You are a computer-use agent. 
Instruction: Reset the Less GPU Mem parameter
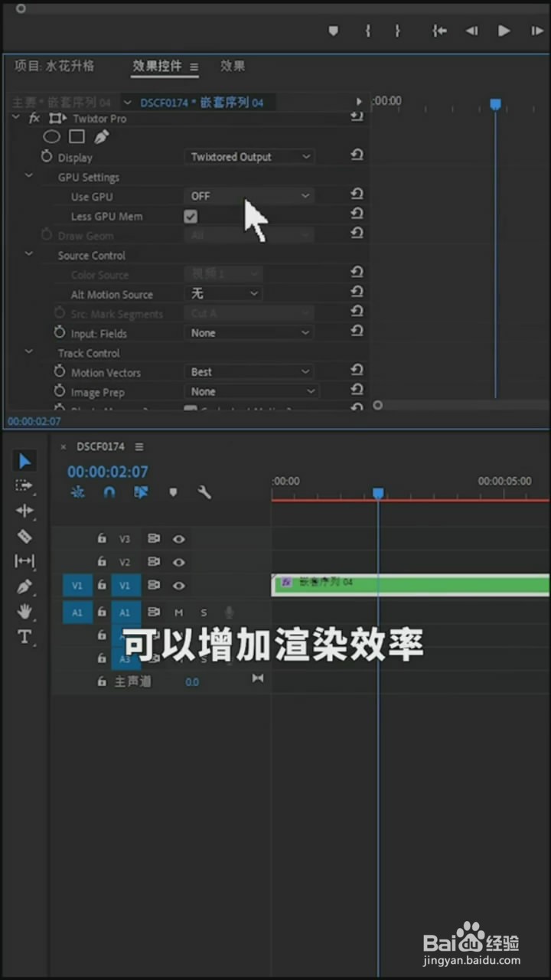(357, 214)
